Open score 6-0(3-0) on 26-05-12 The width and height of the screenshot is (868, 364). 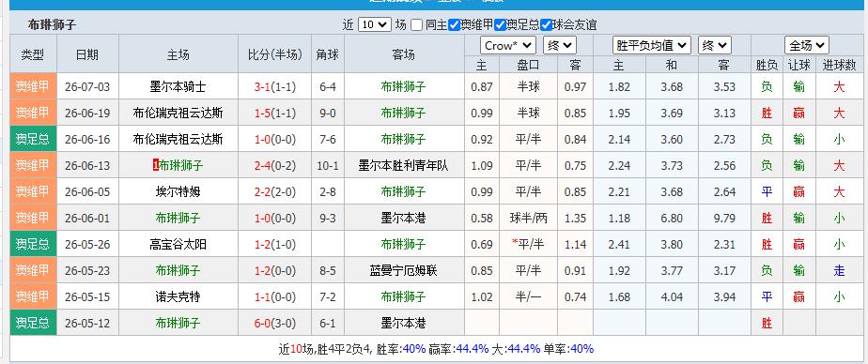tap(274, 323)
